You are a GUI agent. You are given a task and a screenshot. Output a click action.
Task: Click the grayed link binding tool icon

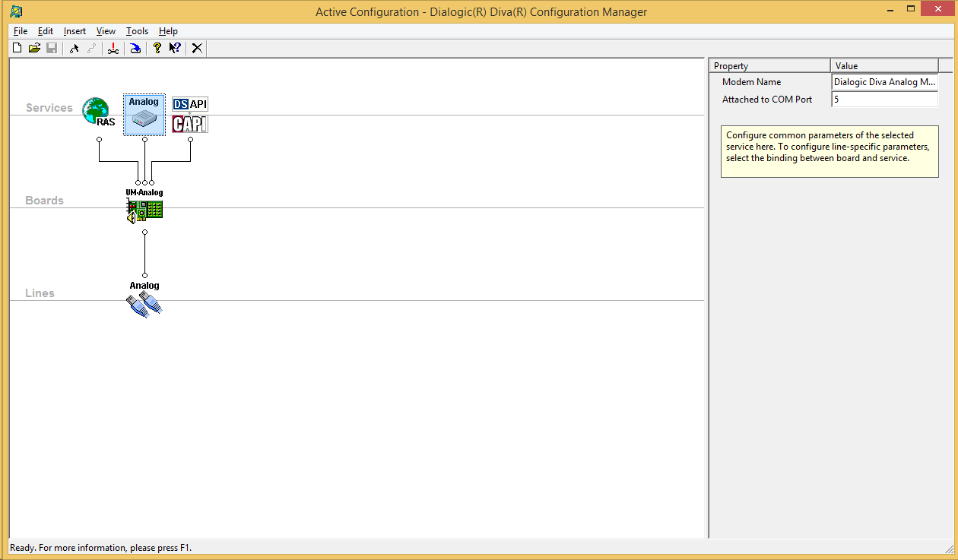coord(91,49)
